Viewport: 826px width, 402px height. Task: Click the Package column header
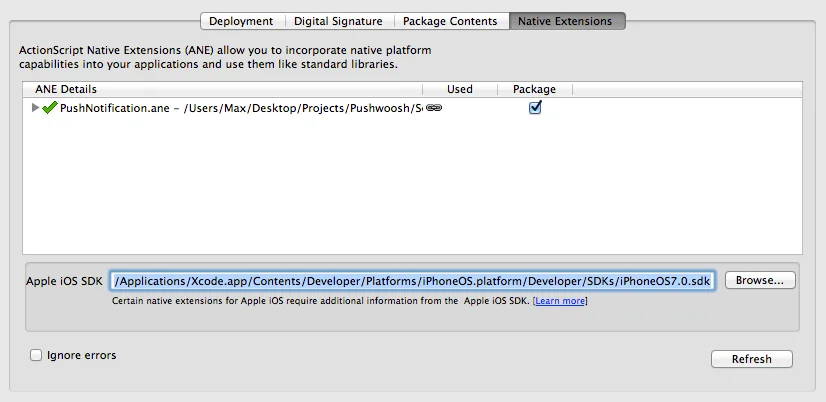[x=534, y=89]
